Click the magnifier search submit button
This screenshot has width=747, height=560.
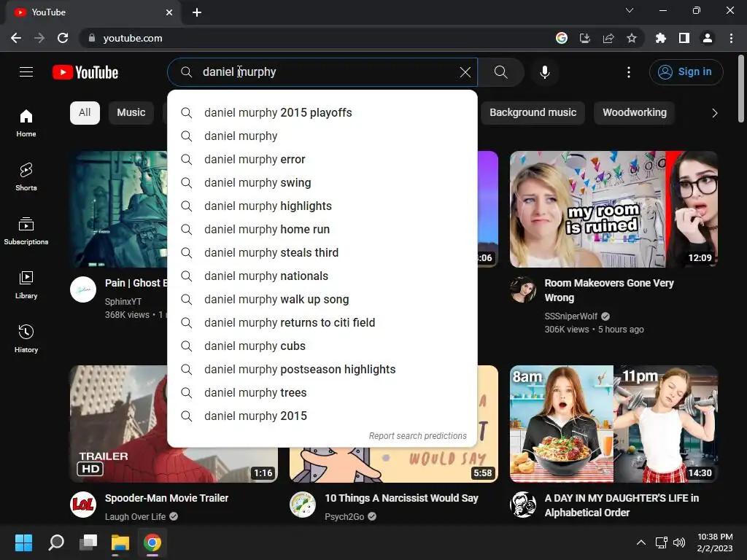pos(500,72)
